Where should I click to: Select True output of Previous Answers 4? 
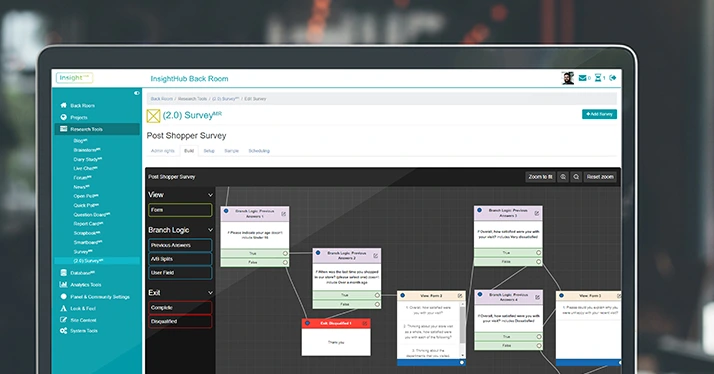pyautogui.click(x=539, y=337)
